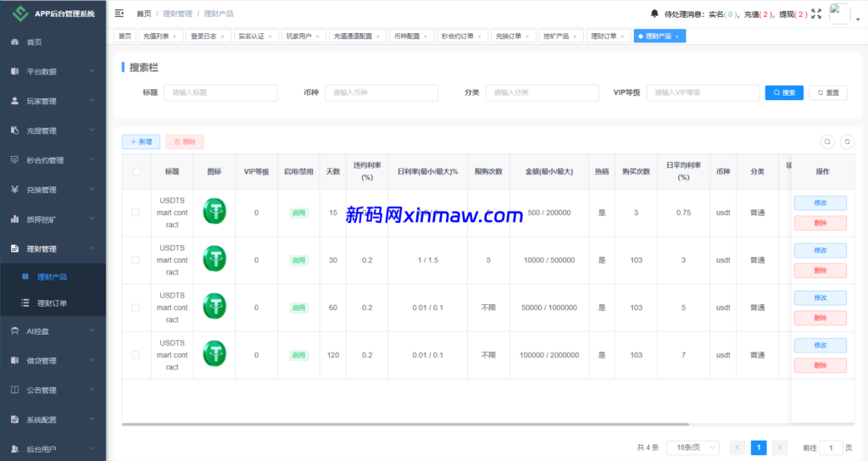Click the 借贷管理 sidebar icon

click(15, 360)
